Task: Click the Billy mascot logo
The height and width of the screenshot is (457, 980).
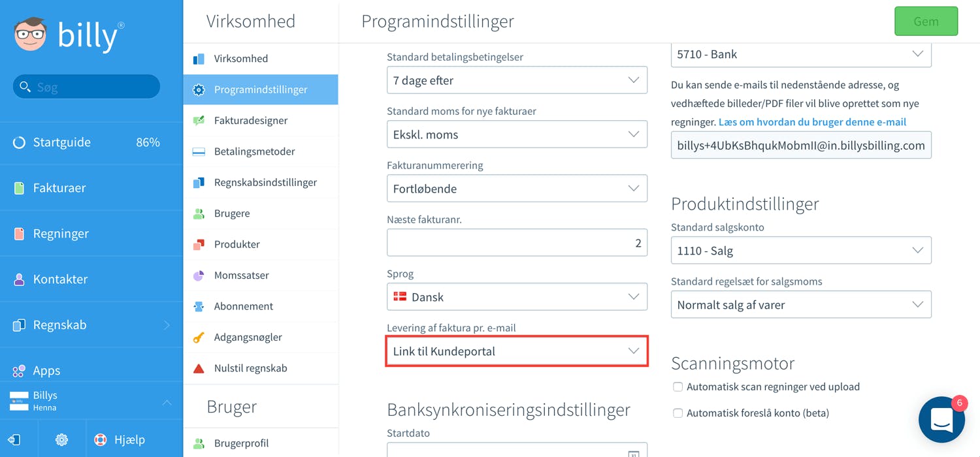Action: [x=31, y=35]
